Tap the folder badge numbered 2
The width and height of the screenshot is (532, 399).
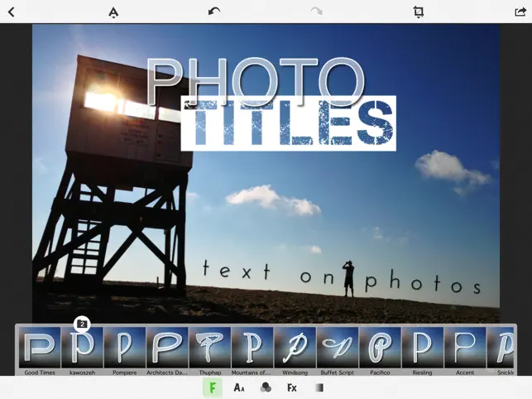pyautogui.click(x=82, y=324)
